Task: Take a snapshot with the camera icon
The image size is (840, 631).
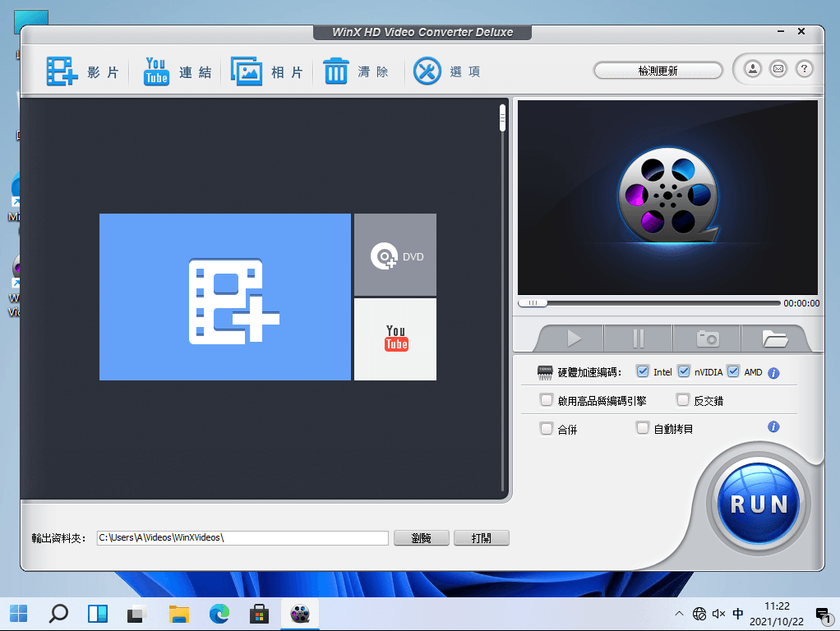Action: (x=707, y=339)
